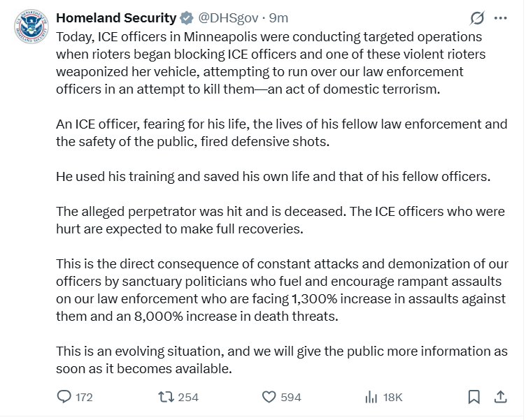The height and width of the screenshot is (420, 526).
Task: Bookmark this Homeland Security post
Action: click(474, 396)
